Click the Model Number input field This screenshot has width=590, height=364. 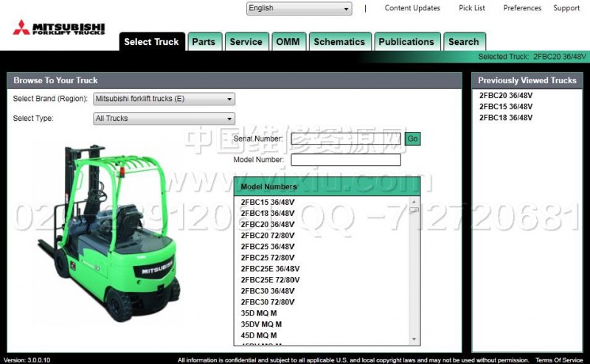click(346, 160)
